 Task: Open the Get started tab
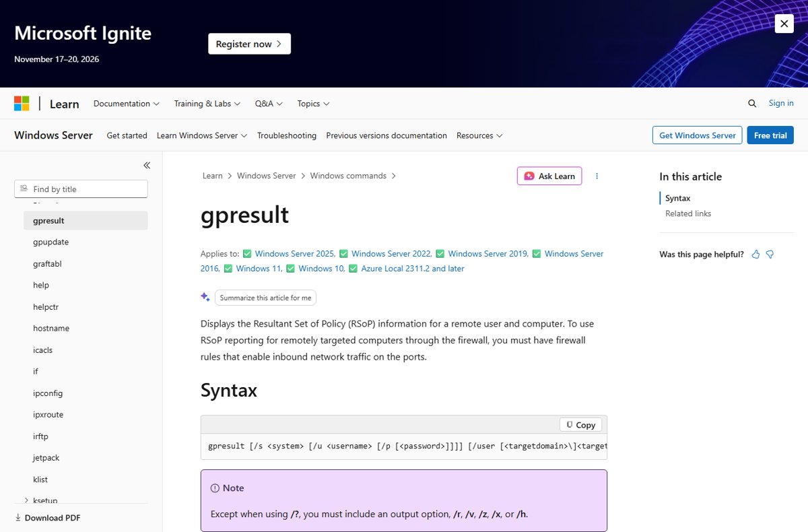[127, 135]
